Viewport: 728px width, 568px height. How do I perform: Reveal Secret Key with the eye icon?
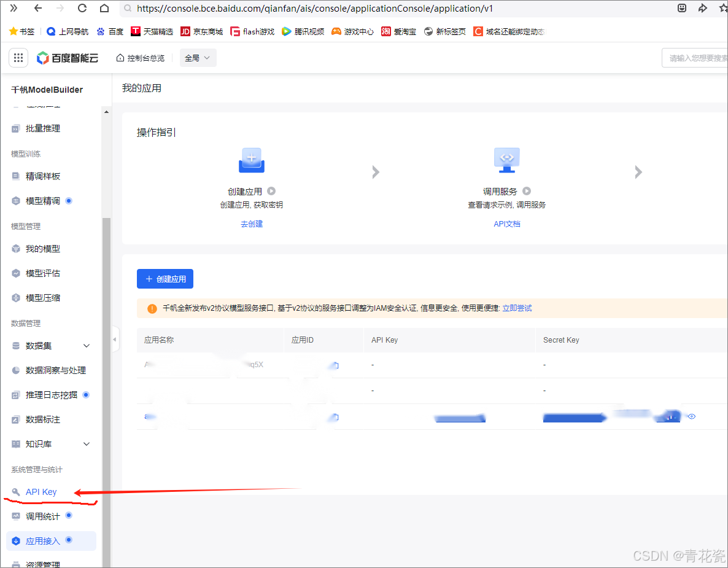click(x=692, y=416)
